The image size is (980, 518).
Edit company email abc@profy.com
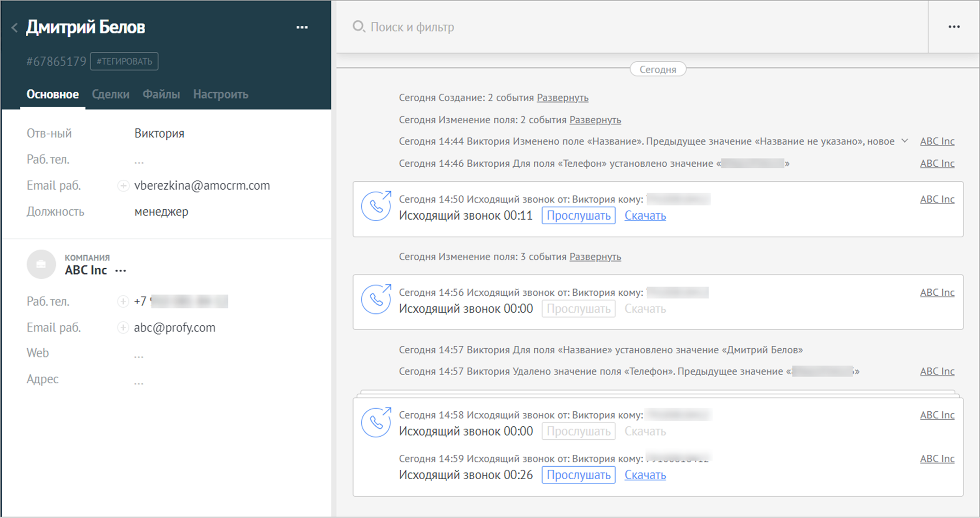(174, 327)
